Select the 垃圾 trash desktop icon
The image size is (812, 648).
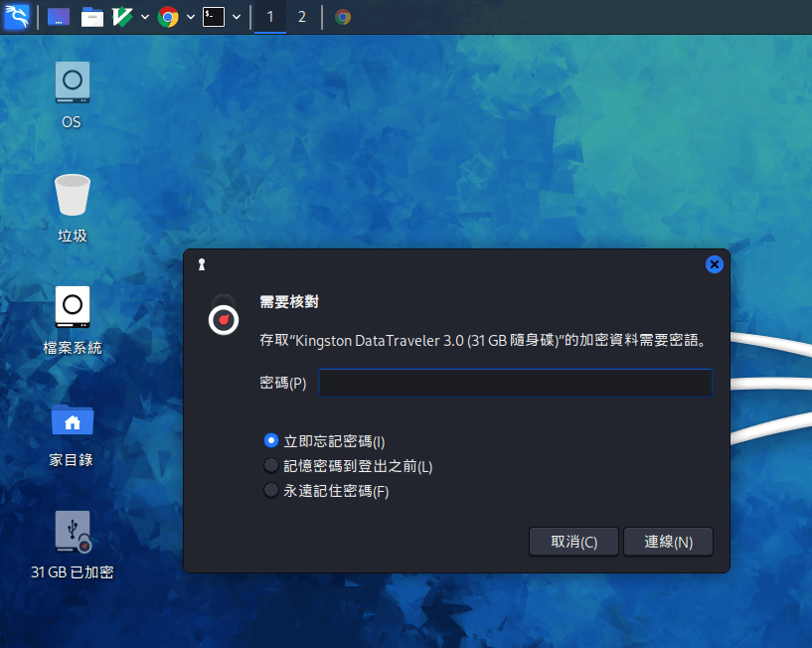coord(72,209)
